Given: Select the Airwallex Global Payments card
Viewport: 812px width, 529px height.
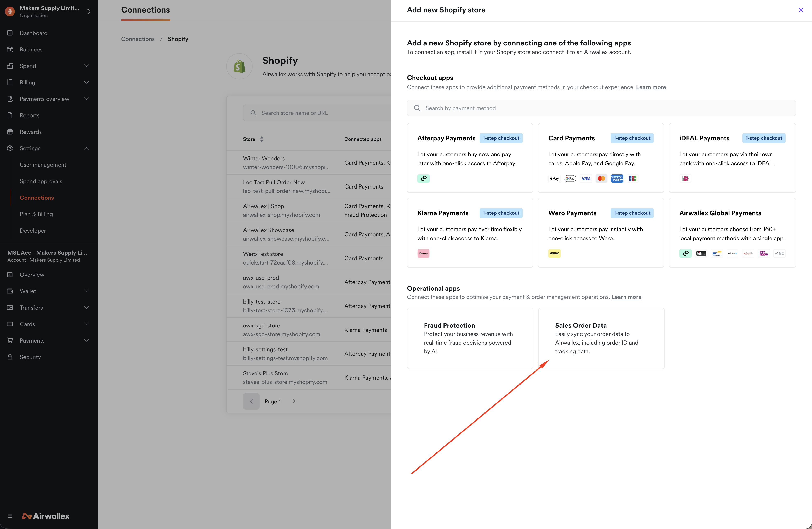Looking at the screenshot, I should point(732,233).
